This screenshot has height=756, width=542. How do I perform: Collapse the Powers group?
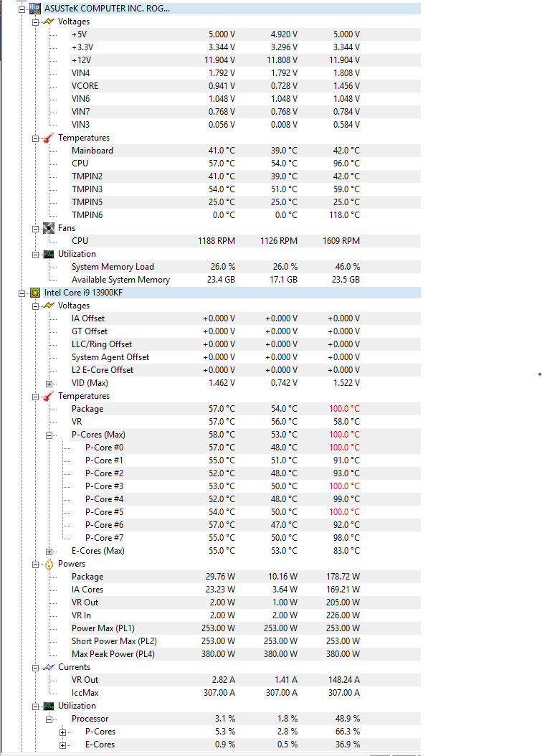[35, 564]
